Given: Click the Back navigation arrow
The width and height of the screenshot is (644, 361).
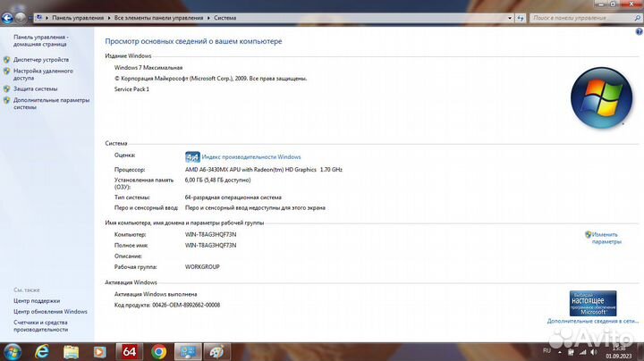Looking at the screenshot, I should point(7,18).
